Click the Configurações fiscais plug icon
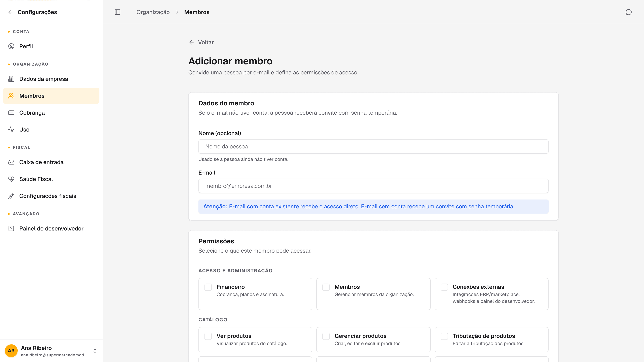644x362 pixels. (x=11, y=196)
